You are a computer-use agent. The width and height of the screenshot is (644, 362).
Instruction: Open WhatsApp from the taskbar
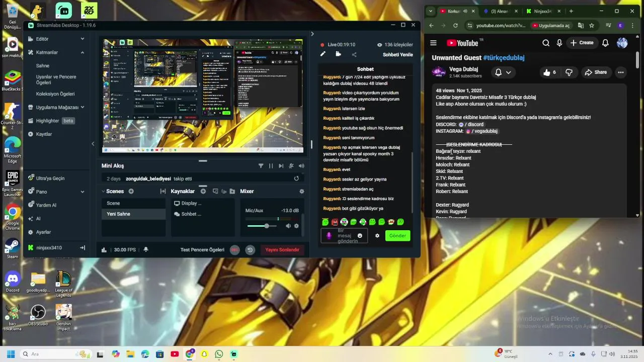pyautogui.click(x=219, y=354)
